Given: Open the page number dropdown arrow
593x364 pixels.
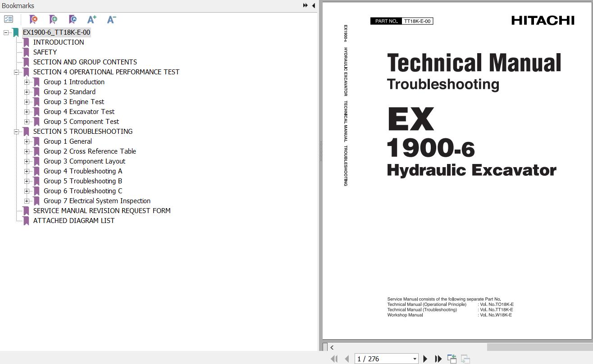Looking at the screenshot, I should pos(415,359).
